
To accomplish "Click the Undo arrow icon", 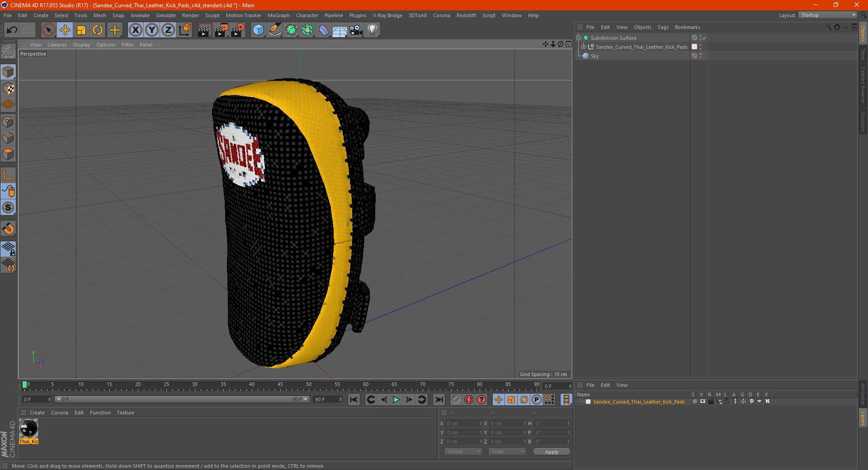I will [x=12, y=30].
